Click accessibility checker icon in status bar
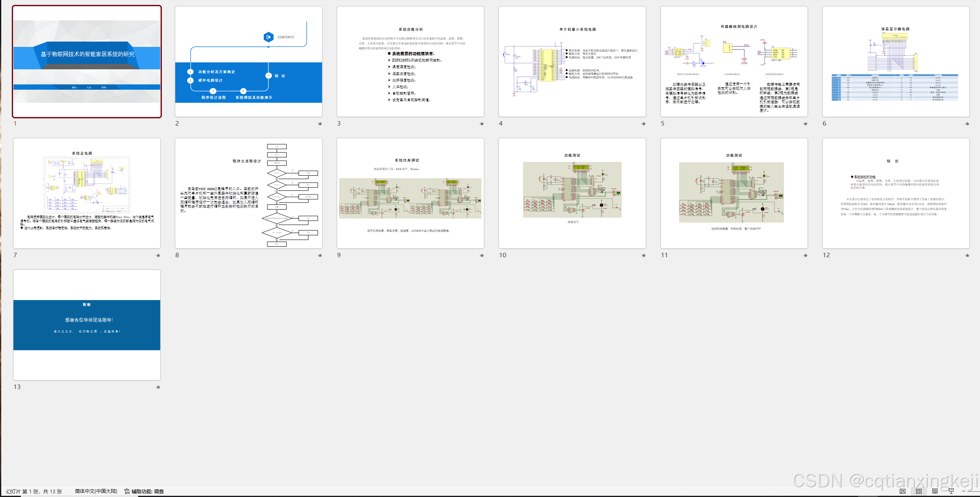The height and width of the screenshot is (497, 980). point(127,491)
